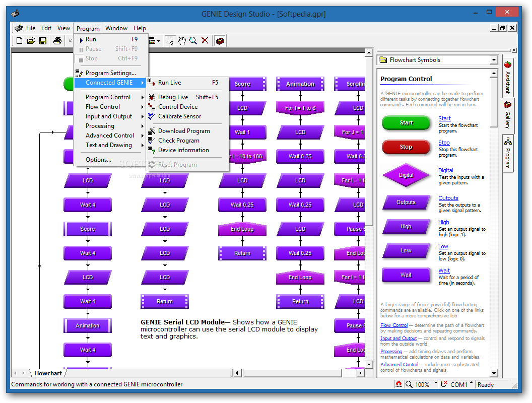Click the green Start symbol in palette
This screenshot has width=532, height=403.
coord(406,123)
